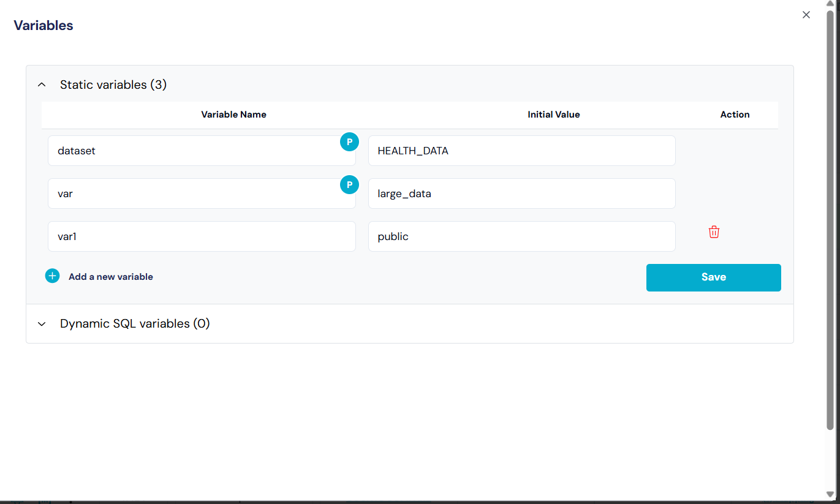Click the Dynamic SQL variables (0) header
840x504 pixels.
(135, 324)
